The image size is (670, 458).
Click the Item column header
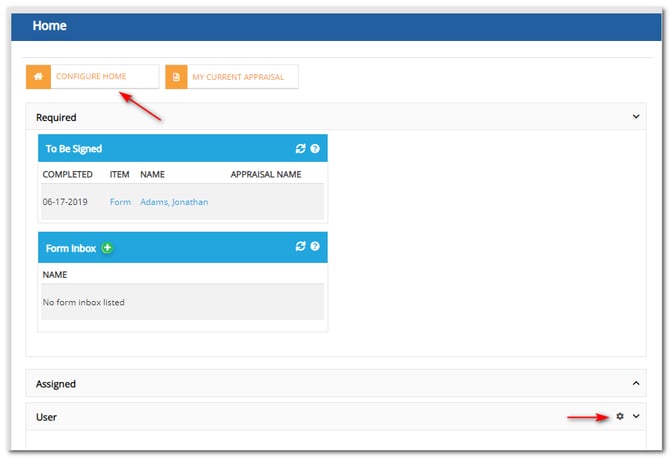point(119,174)
